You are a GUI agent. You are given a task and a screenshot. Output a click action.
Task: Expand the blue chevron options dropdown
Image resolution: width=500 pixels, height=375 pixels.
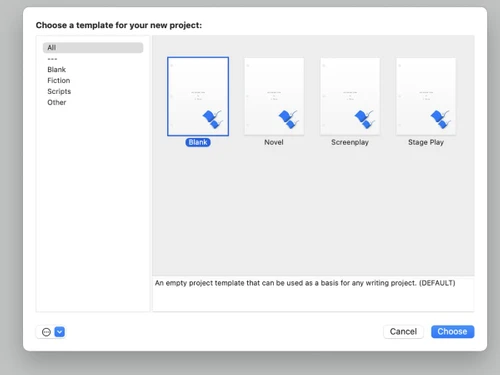click(x=60, y=332)
